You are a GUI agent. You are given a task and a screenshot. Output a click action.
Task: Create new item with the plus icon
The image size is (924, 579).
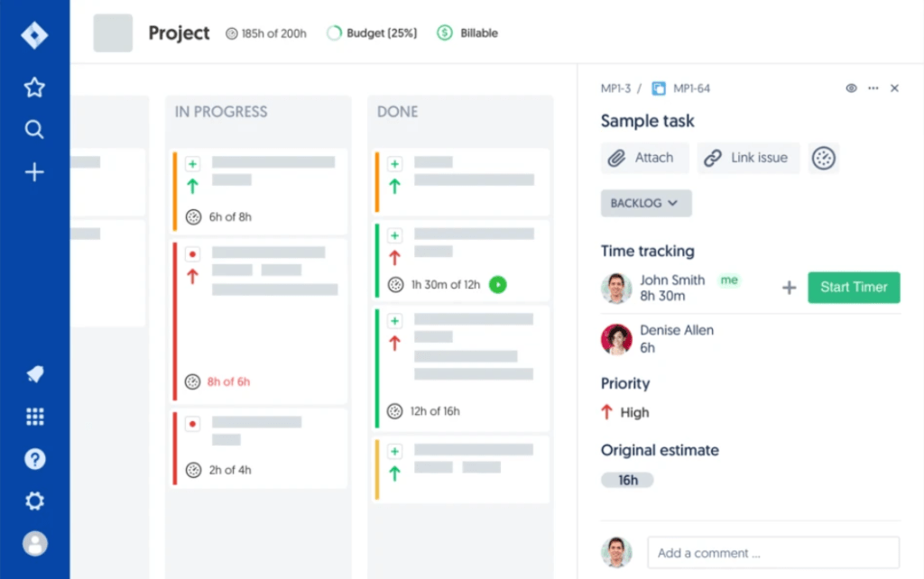pyautogui.click(x=33, y=171)
